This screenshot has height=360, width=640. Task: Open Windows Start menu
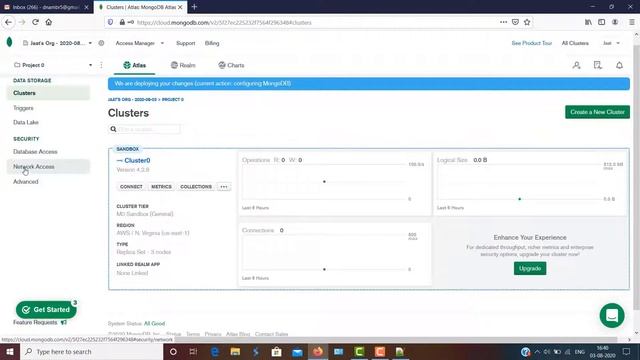(10, 351)
